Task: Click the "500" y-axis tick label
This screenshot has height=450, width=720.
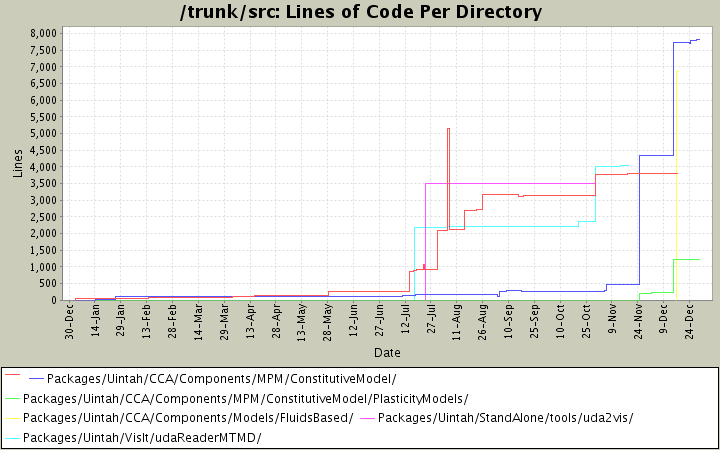Action: [49, 283]
